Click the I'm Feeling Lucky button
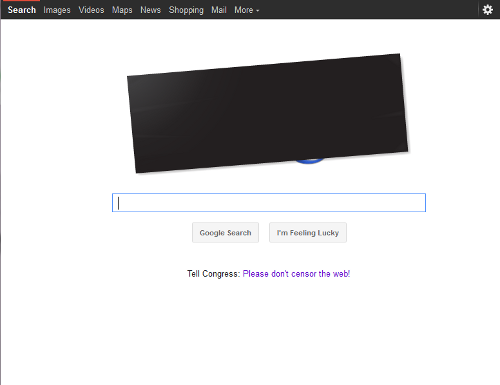The image size is (500, 385). (308, 233)
